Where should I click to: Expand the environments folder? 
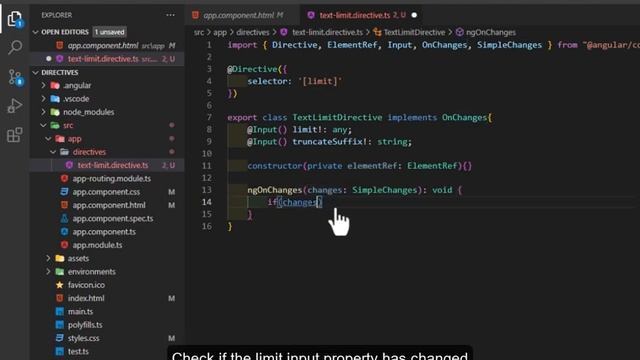(x=49, y=272)
